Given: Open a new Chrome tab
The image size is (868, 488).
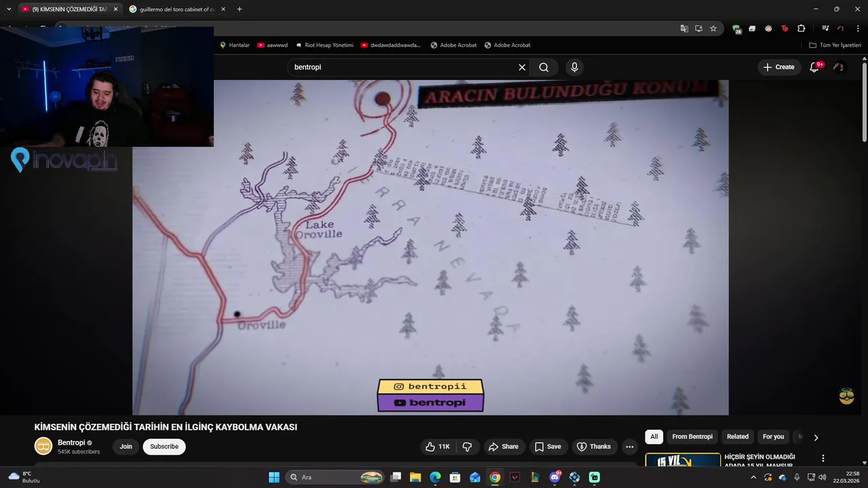Looking at the screenshot, I should coord(239,9).
